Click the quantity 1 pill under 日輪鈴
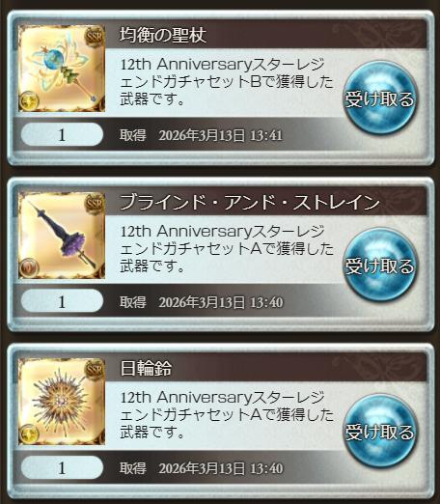 [62, 467]
